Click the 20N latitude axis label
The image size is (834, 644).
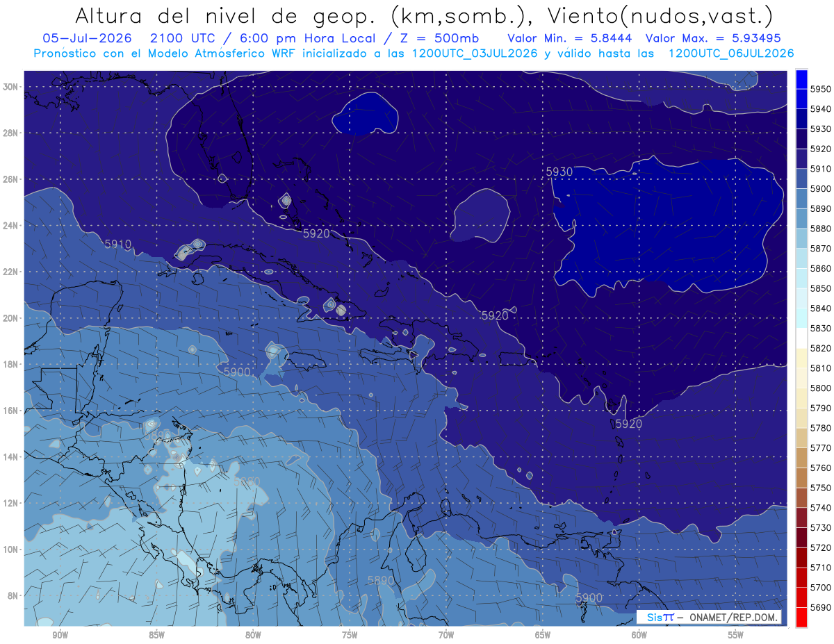pyautogui.click(x=10, y=318)
